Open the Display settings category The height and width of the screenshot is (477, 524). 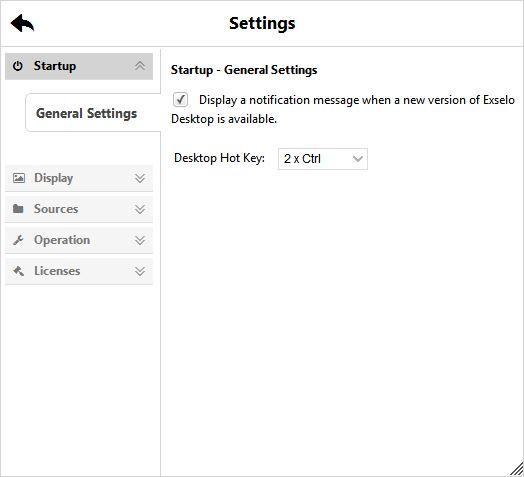tap(79, 178)
